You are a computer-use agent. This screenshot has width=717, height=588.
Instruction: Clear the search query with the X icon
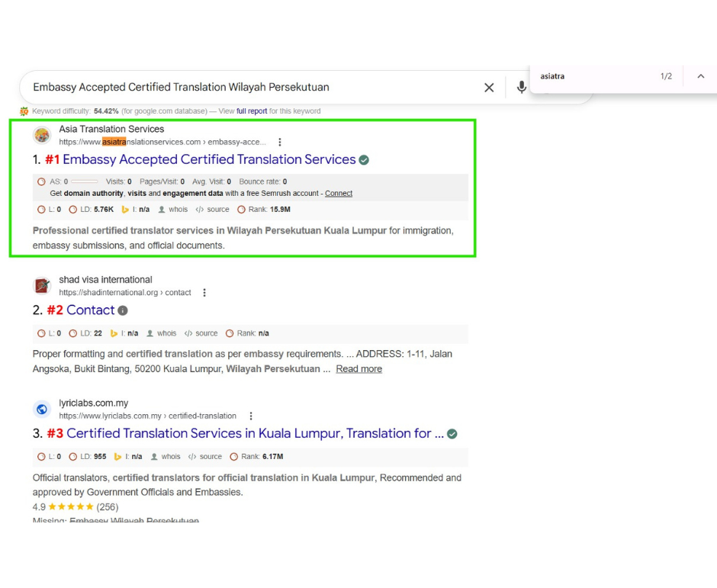coord(489,88)
